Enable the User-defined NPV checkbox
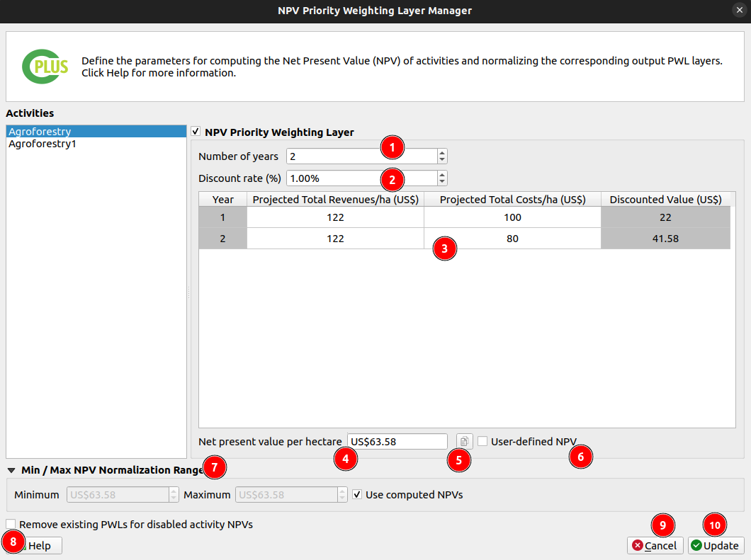This screenshot has width=751, height=560. (482, 441)
